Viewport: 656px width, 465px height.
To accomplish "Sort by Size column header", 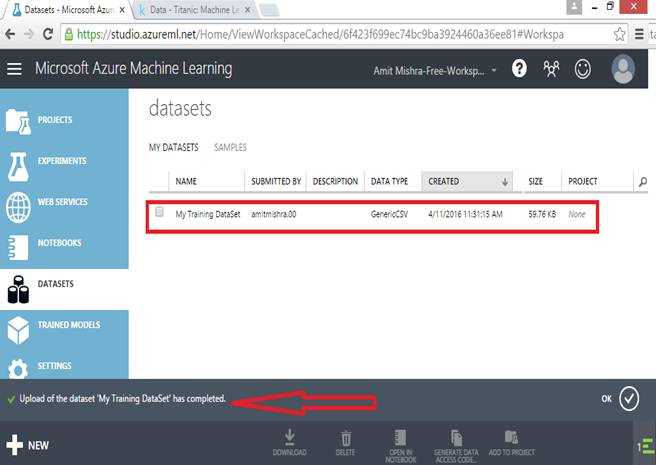I will tap(536, 182).
